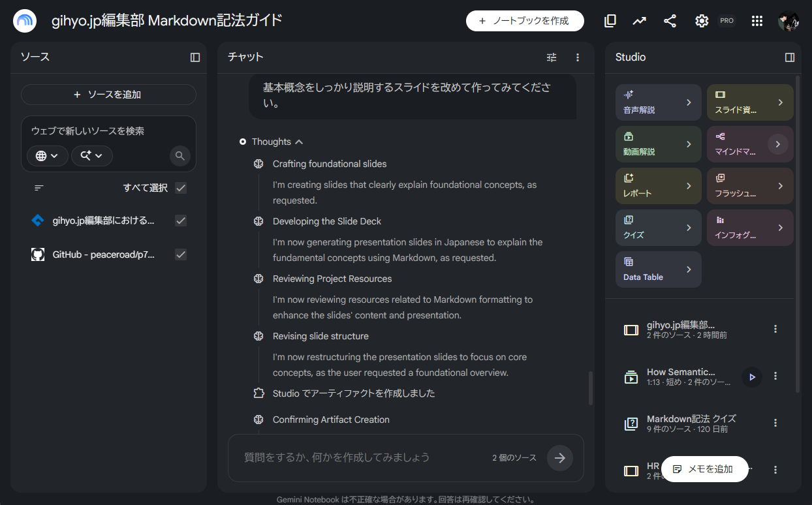Viewport: 812px width, 505px height.
Task: Toggle checkbox for gihyo.jp編集部における source
Action: pyautogui.click(x=181, y=221)
